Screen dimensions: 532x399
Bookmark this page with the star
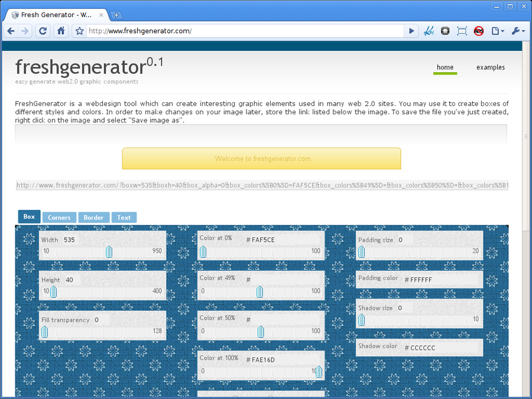coord(79,31)
